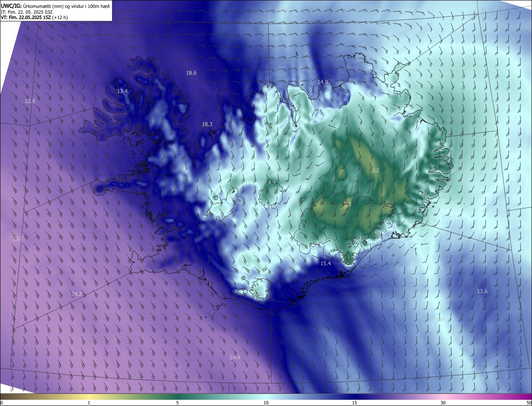The width and height of the screenshot is (532, 406).
Task: Click the 18.3 value label
Action: click(x=207, y=124)
